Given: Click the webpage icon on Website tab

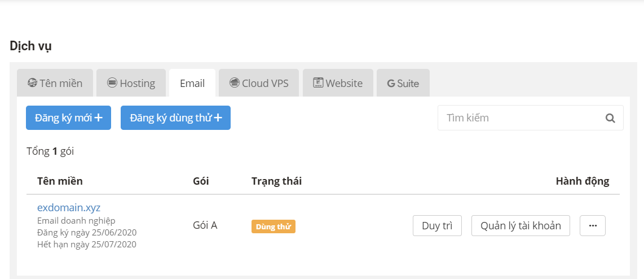Looking at the screenshot, I should click(x=318, y=82).
